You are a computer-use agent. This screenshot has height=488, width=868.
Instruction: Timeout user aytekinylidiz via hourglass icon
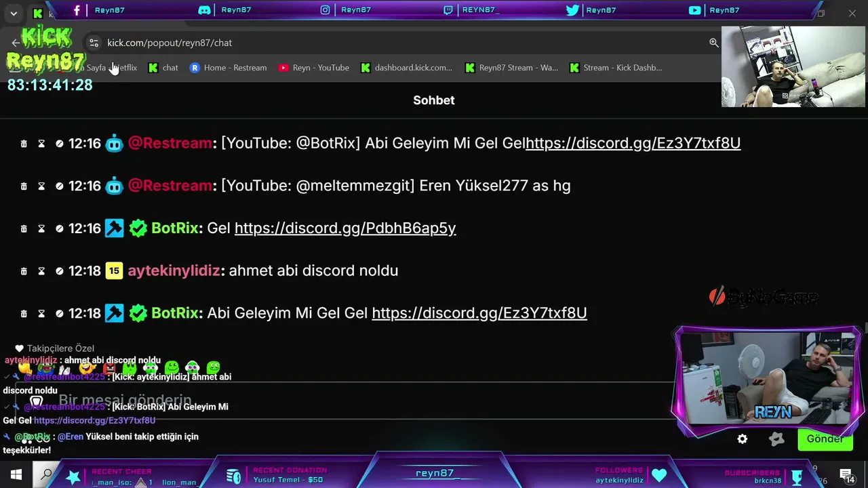pos(41,271)
